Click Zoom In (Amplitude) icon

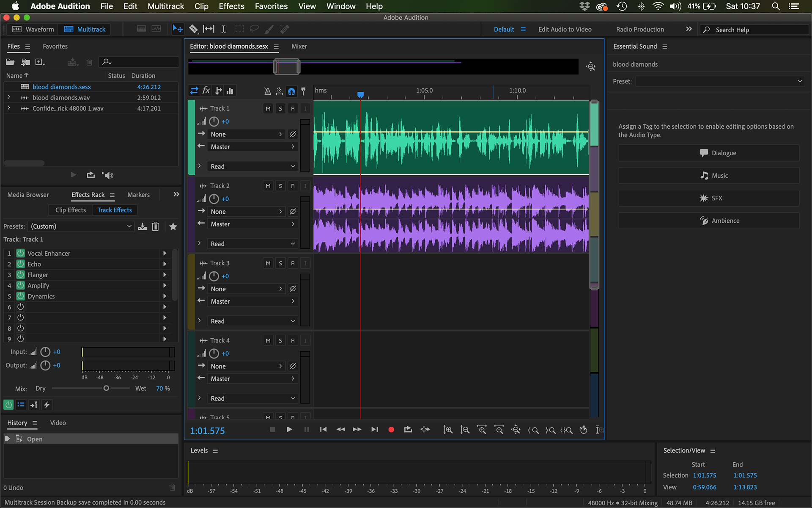448,430
